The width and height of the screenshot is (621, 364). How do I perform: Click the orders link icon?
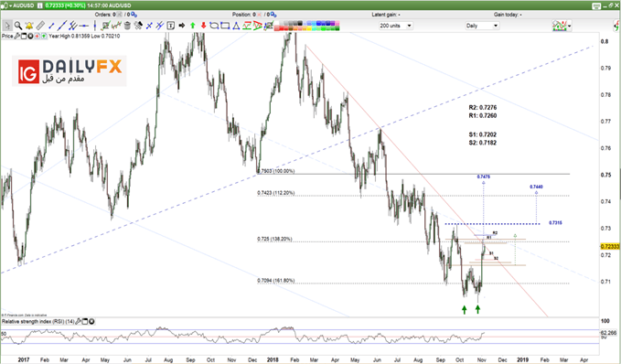(134, 15)
